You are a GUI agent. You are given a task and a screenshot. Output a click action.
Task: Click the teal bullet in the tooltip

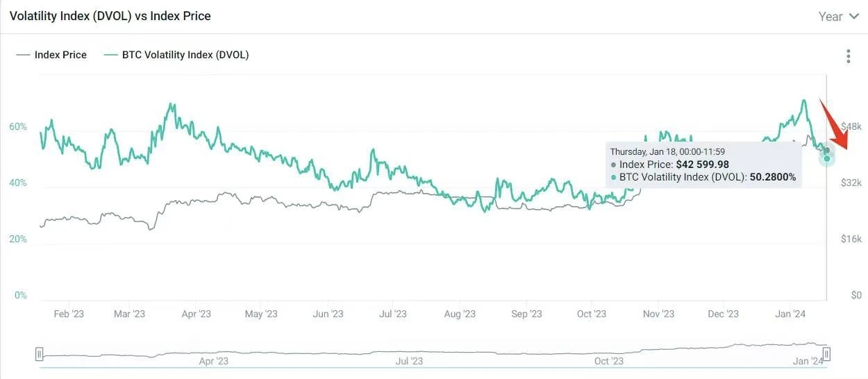click(613, 178)
